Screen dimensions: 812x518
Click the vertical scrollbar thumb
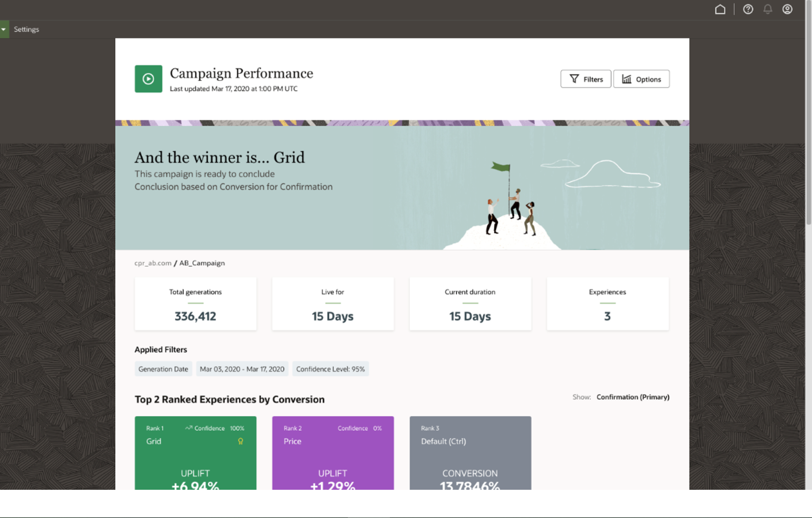808,115
